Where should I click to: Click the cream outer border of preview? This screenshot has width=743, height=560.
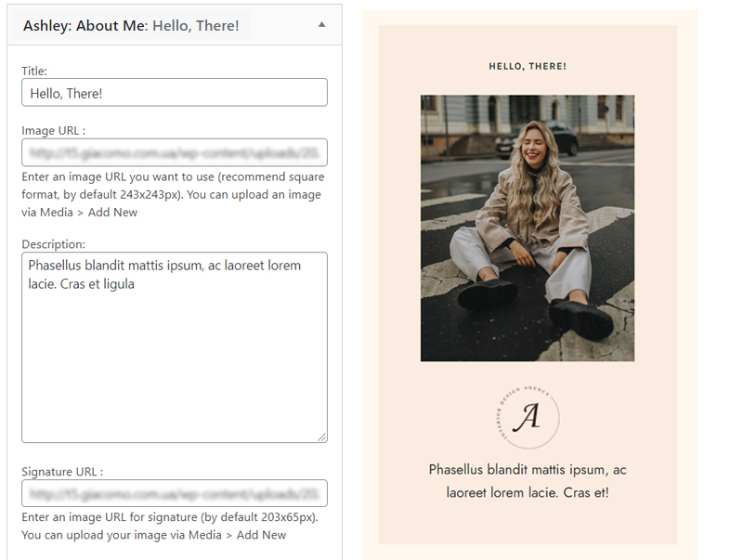pyautogui.click(x=371, y=279)
